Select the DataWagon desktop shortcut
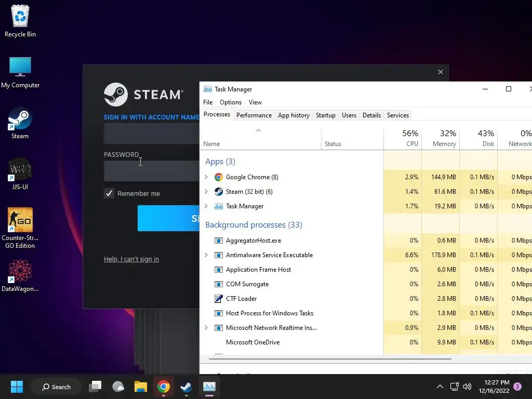This screenshot has height=399, width=532. coord(20,275)
